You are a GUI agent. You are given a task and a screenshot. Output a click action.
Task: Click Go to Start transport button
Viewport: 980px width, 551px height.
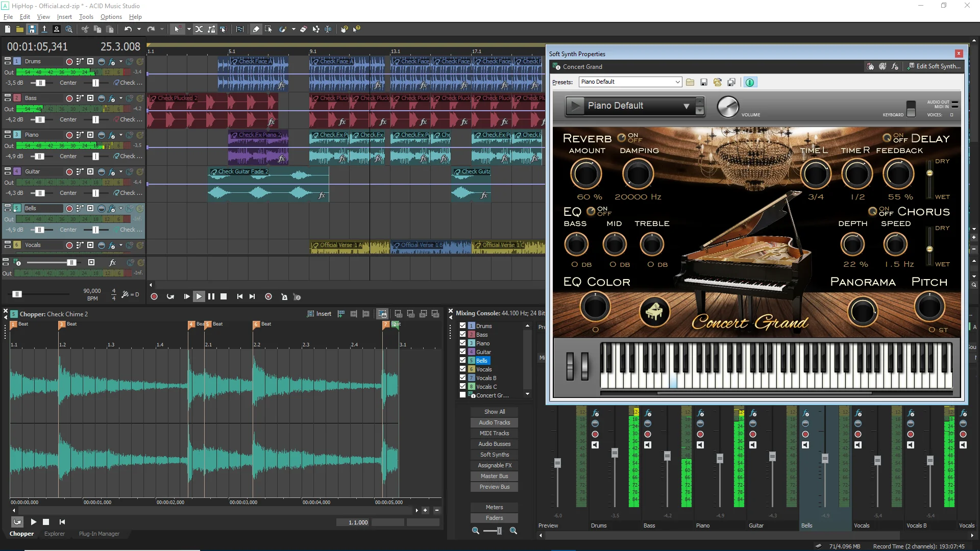coord(239,297)
